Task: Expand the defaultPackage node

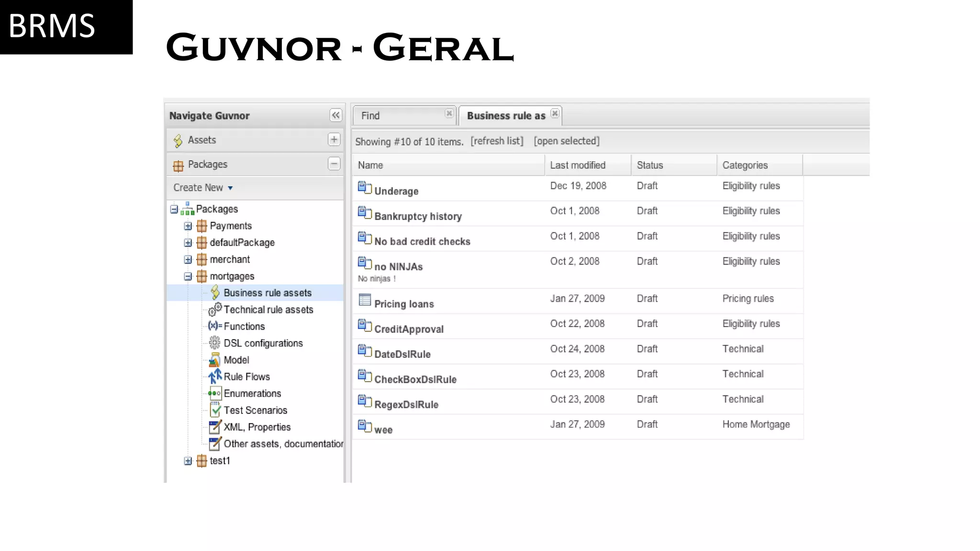Action: click(x=188, y=242)
